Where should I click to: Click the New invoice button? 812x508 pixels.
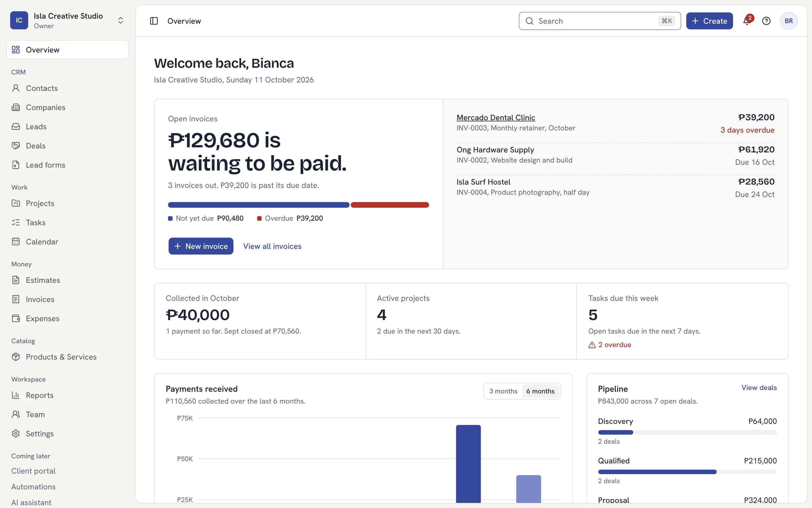pos(201,246)
